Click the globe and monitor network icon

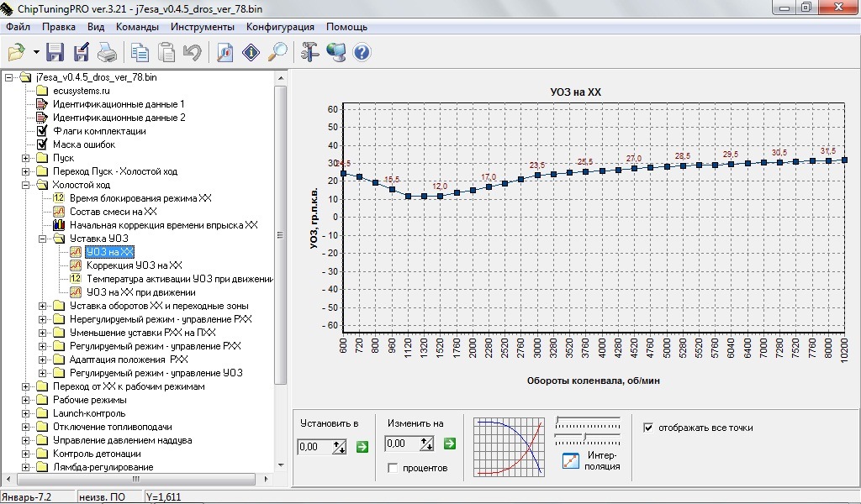(336, 52)
